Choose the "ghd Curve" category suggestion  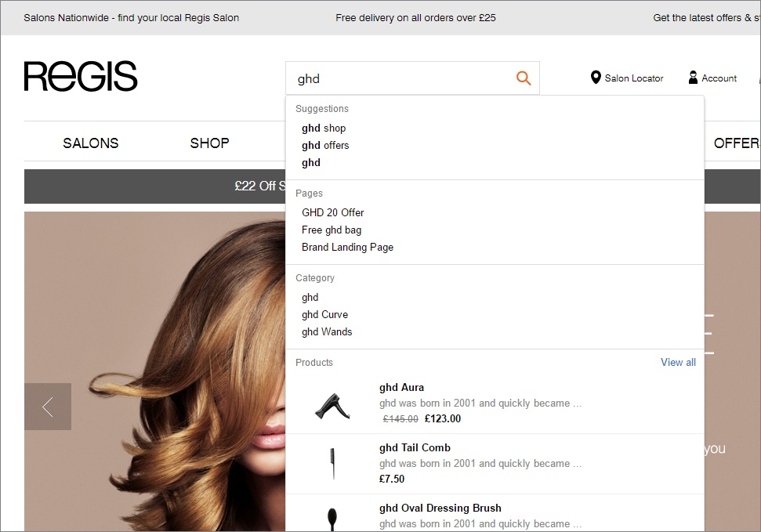click(324, 314)
